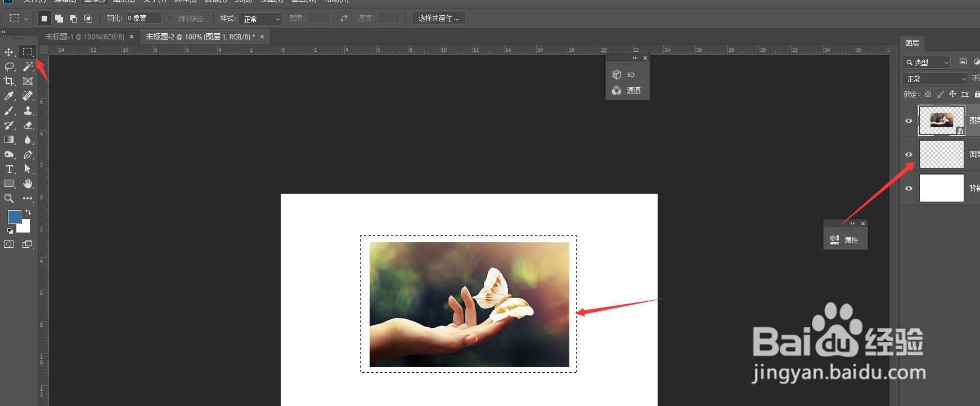Viewport: 980px width, 406px height.
Task: Expand the 3D and 通道 panel group
Action: [635, 58]
